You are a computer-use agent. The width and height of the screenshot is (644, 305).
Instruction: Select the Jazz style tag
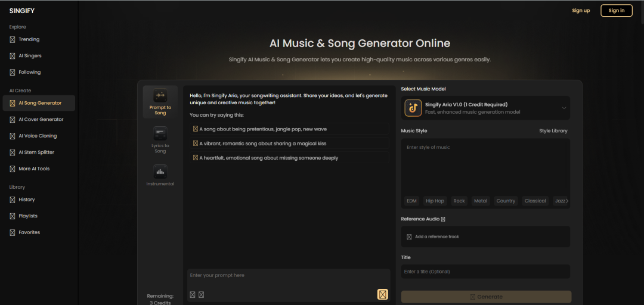pos(559,201)
